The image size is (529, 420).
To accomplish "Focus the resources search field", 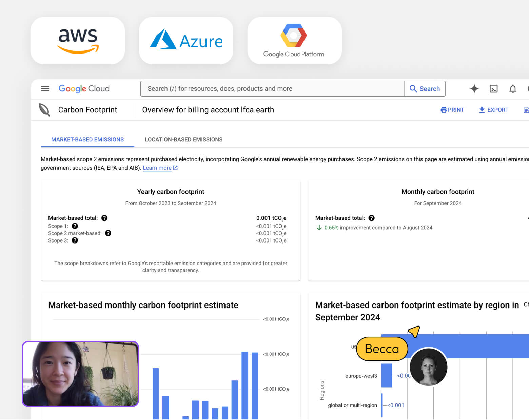I will pyautogui.click(x=273, y=89).
